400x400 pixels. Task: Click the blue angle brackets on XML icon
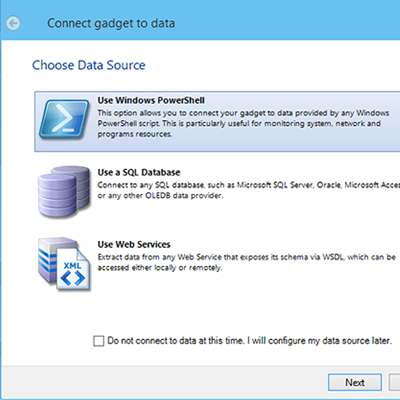click(73, 278)
